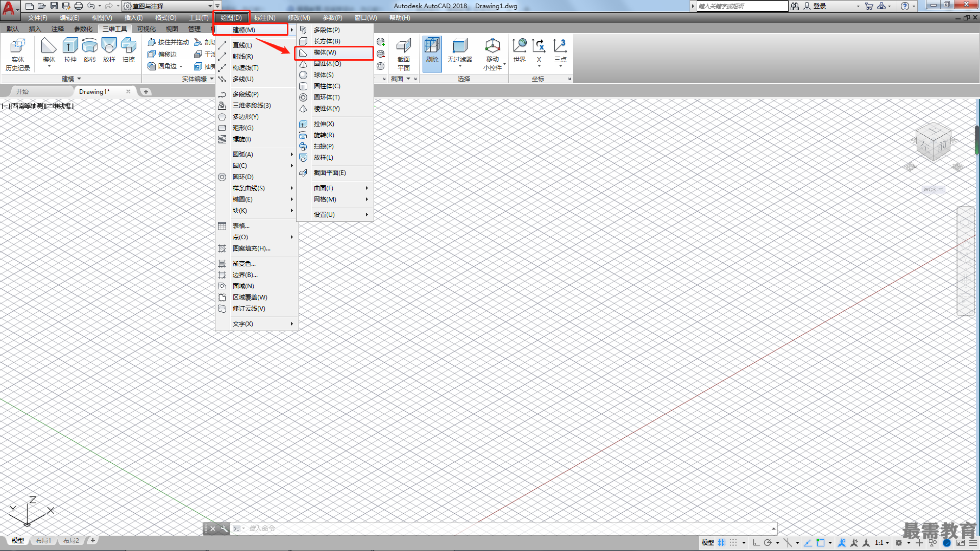Image resolution: width=980 pixels, height=551 pixels.
Task: Expand the Spline (样条曲线) submenu
Action: (x=257, y=188)
